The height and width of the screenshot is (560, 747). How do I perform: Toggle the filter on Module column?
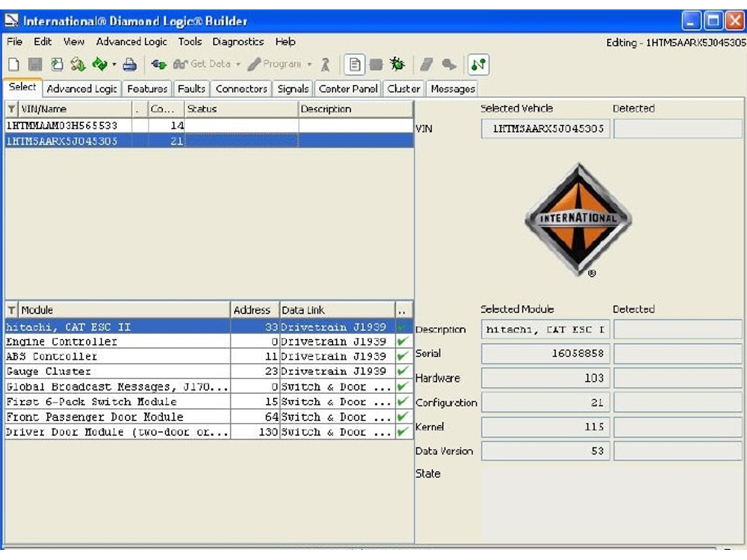click(11, 310)
